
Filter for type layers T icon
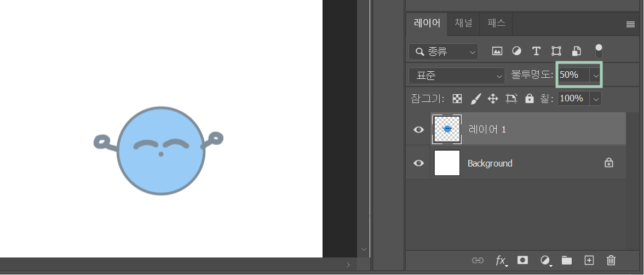(x=536, y=51)
